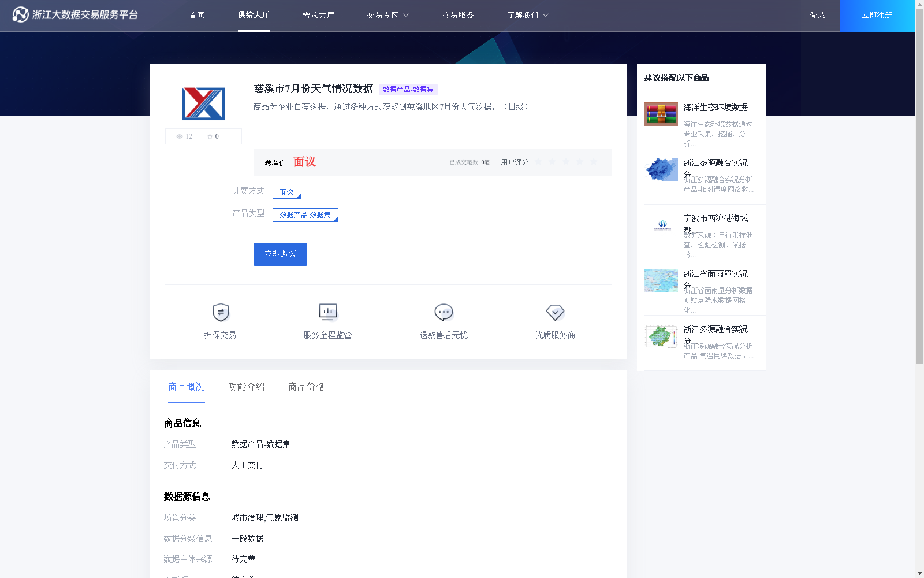The image size is (924, 578).
Task: Click the page vertical scrollbar thumb
Action: pos(919,185)
